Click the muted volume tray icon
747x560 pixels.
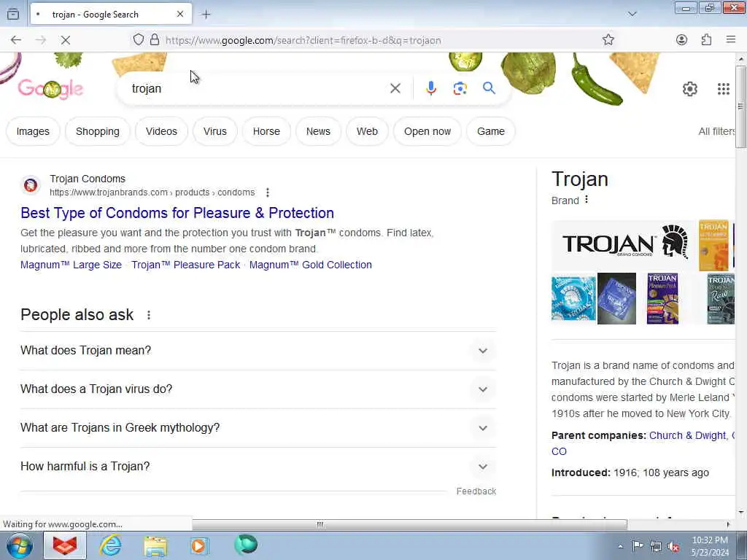point(673,547)
